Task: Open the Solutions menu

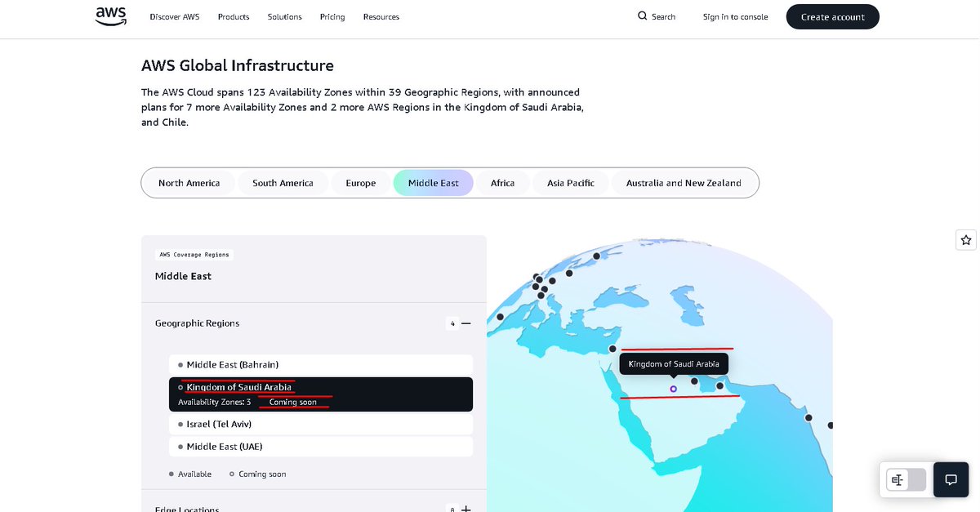Action: (x=285, y=16)
